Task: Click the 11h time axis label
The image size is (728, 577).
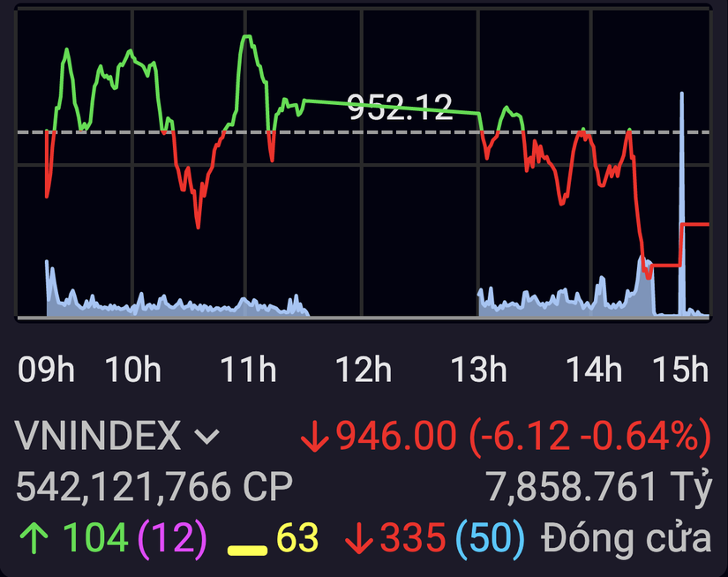Action: point(248,370)
